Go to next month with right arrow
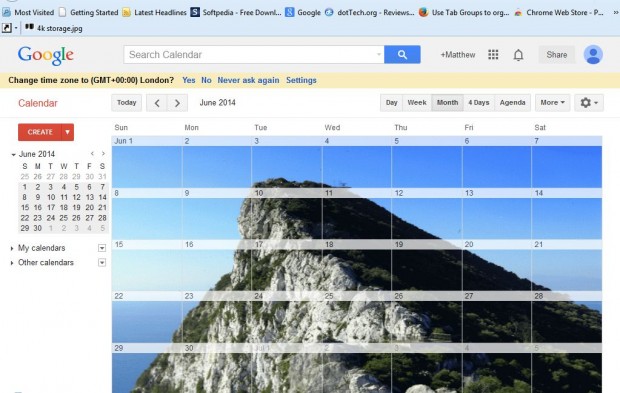 177,103
